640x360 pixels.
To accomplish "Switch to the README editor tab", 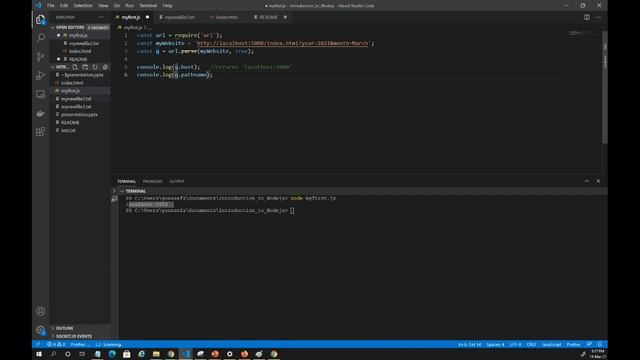I will (x=269, y=17).
